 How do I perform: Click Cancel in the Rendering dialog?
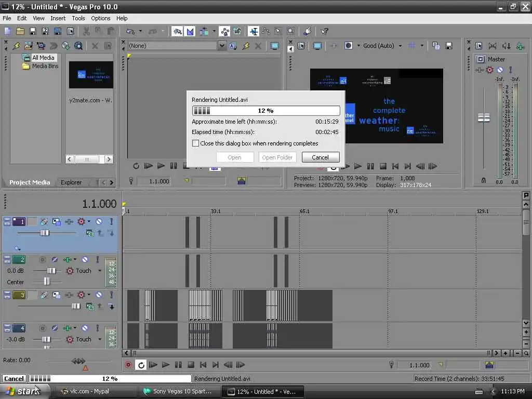320,157
